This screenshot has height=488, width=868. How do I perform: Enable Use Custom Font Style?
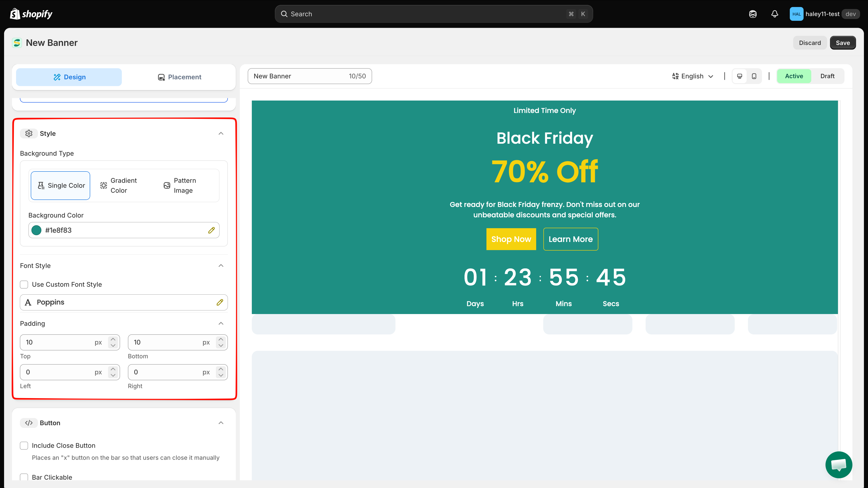click(x=24, y=285)
